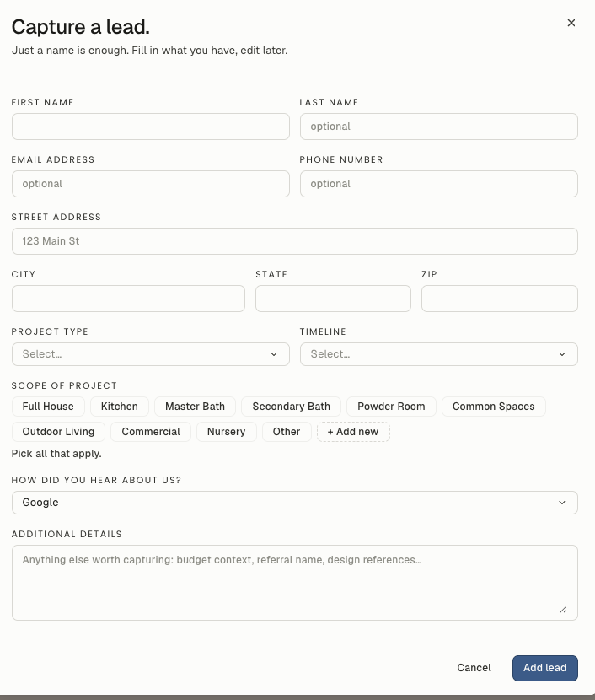Select the Commercial scope chip

pos(151,432)
